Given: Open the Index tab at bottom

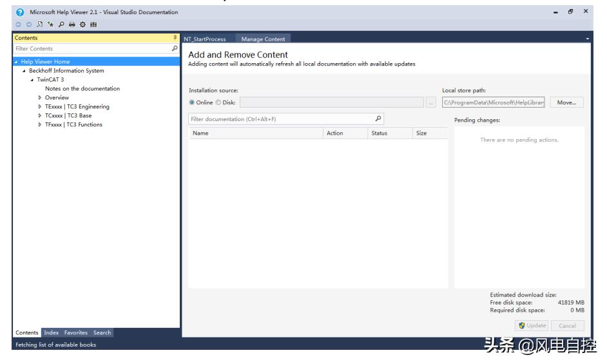Looking at the screenshot, I should 51,332.
